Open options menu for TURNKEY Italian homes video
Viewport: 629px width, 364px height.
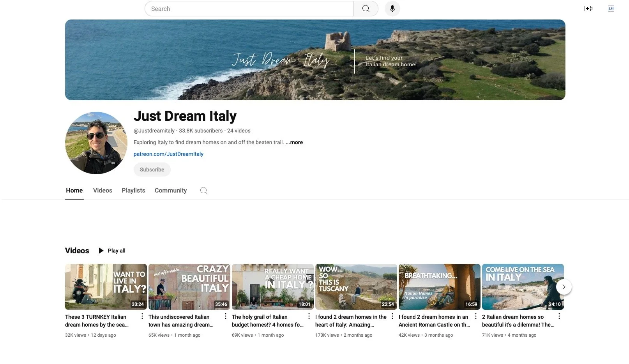tap(142, 316)
